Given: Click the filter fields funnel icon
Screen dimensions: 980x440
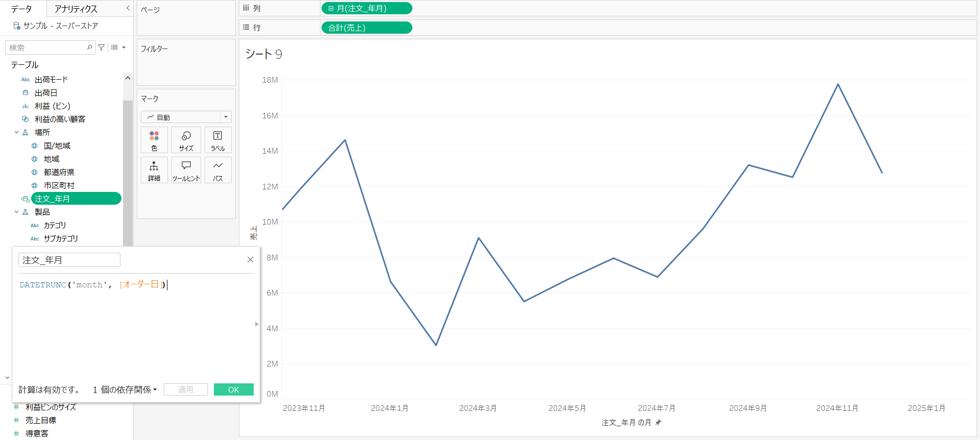Looking at the screenshot, I should click(x=102, y=47).
